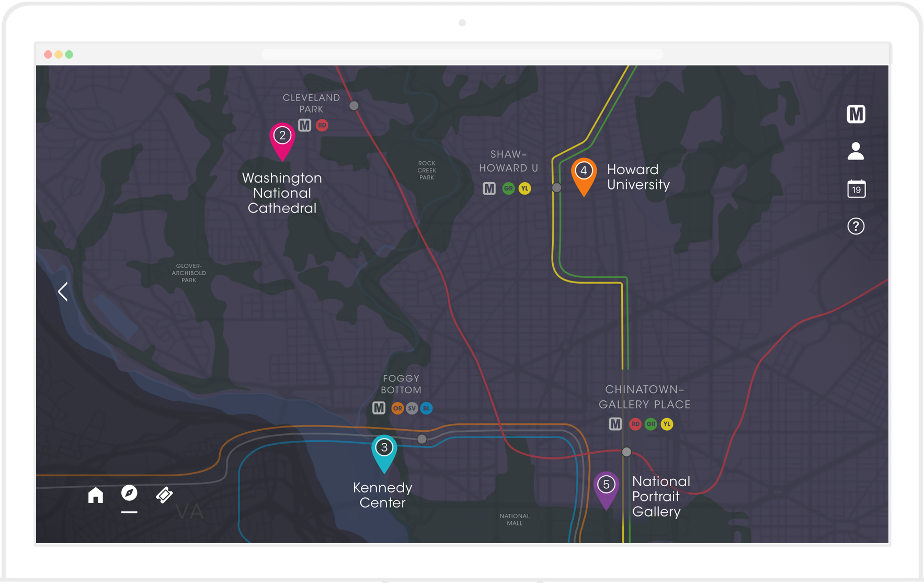924x583 pixels.
Task: Open Kennedy Center label
Action: click(x=382, y=495)
